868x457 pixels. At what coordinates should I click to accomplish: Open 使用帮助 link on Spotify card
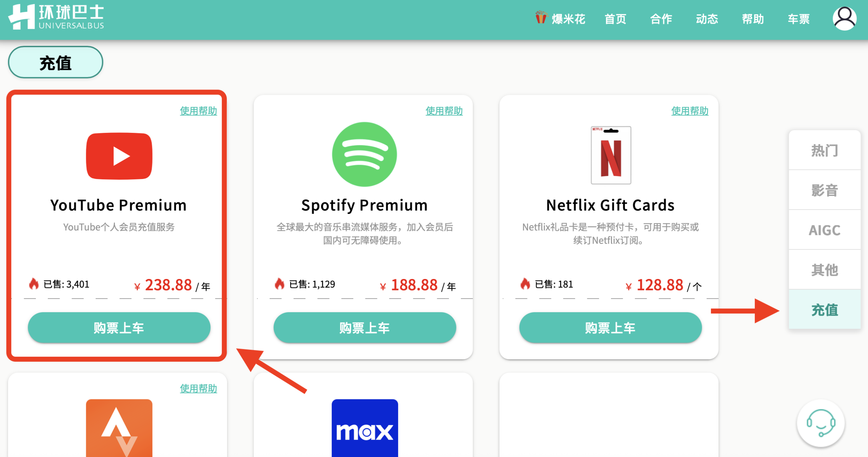pos(444,111)
